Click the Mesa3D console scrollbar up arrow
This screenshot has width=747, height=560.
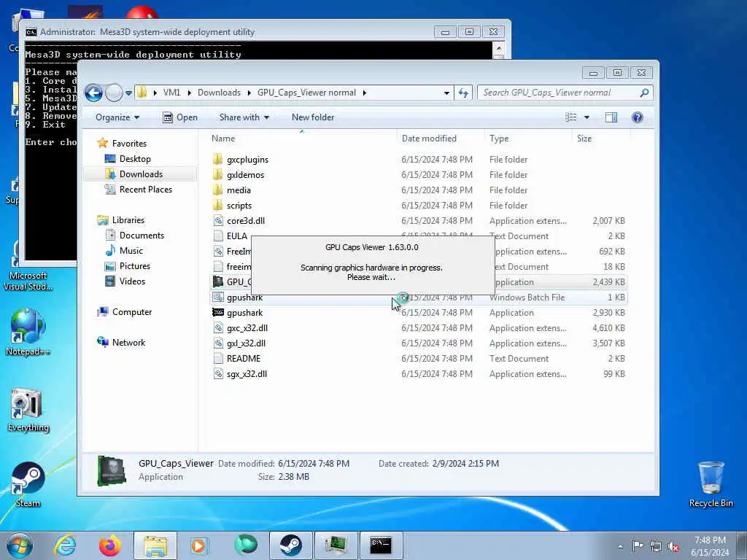tap(499, 48)
